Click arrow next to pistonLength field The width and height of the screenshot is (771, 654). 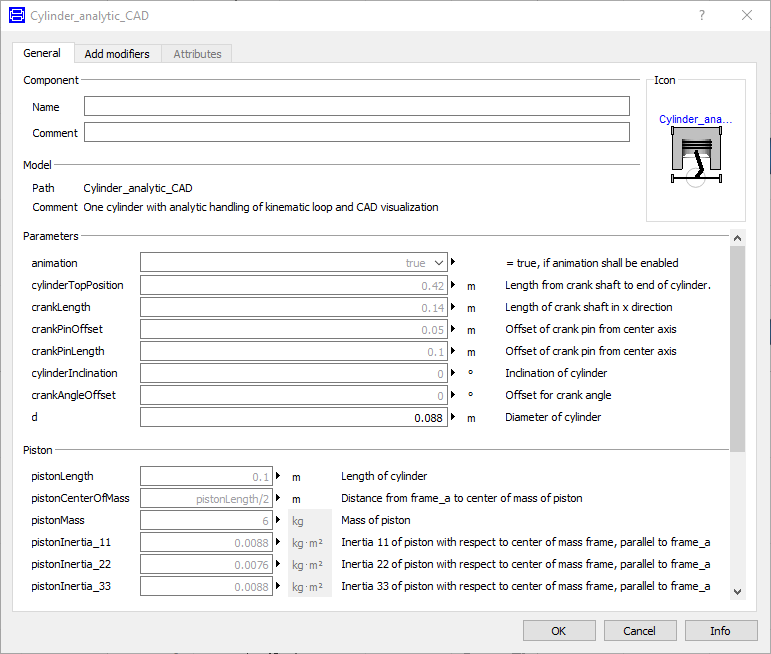pos(278,476)
